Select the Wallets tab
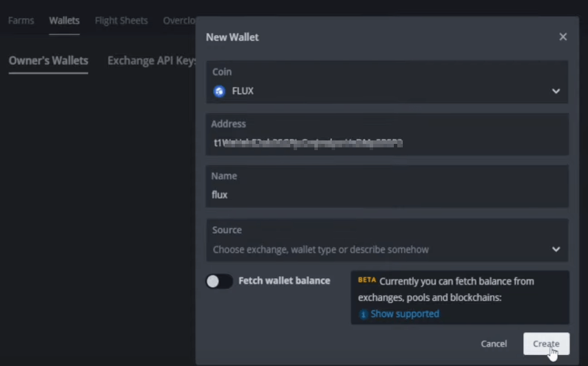 64,21
